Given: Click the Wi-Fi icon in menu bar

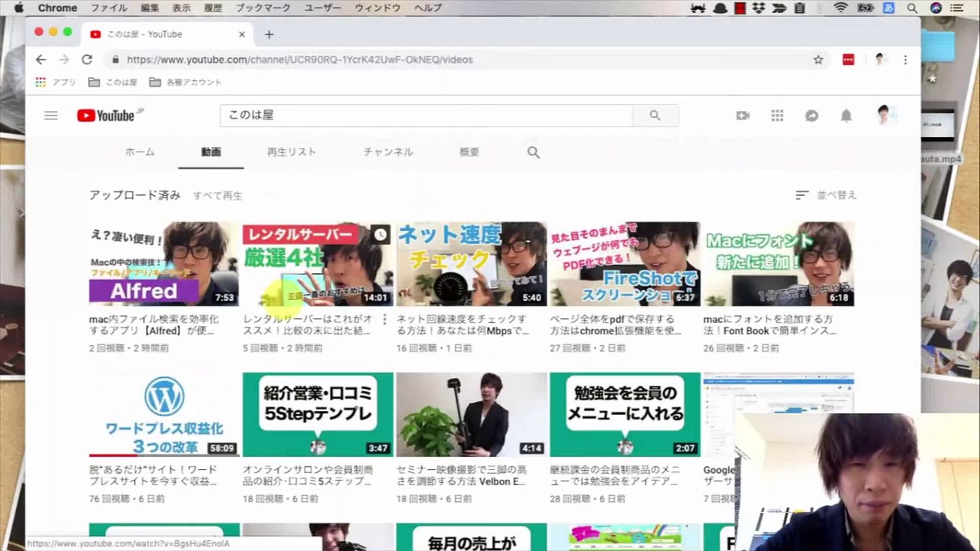Looking at the screenshot, I should point(841,8).
